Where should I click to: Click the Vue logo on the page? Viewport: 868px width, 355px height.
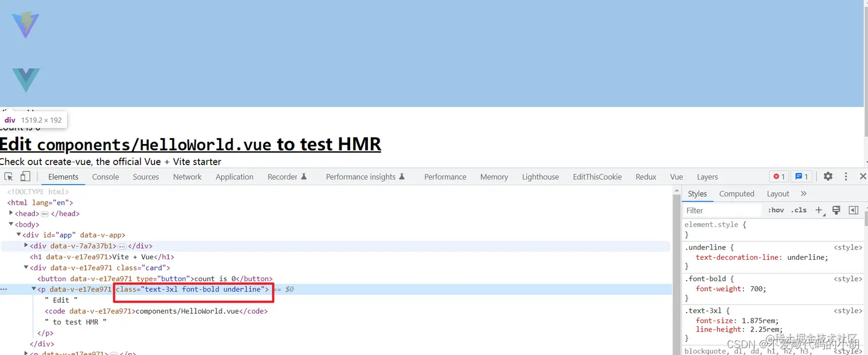pos(26,80)
